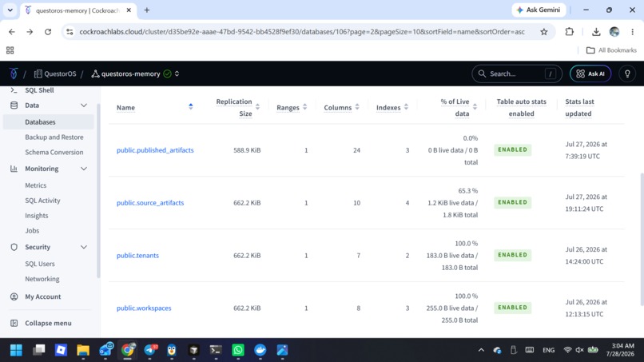Click the Stats last updated header

(x=579, y=108)
